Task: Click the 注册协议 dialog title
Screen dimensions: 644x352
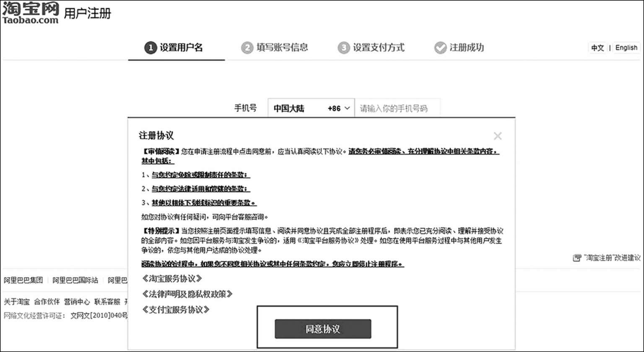Action: pyautogui.click(x=156, y=135)
